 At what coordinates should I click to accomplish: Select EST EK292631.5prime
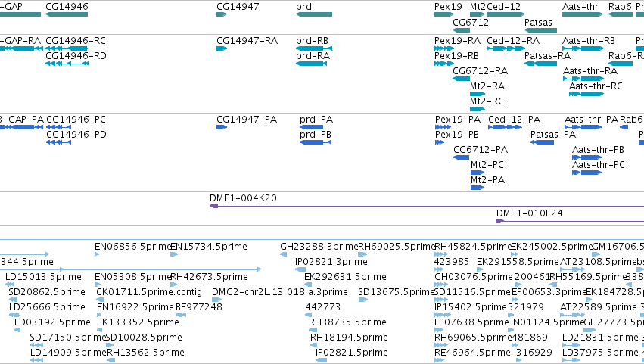coord(345,277)
